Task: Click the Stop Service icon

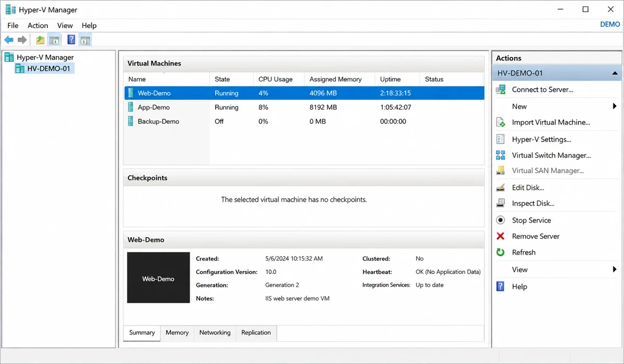Action: pyautogui.click(x=501, y=220)
